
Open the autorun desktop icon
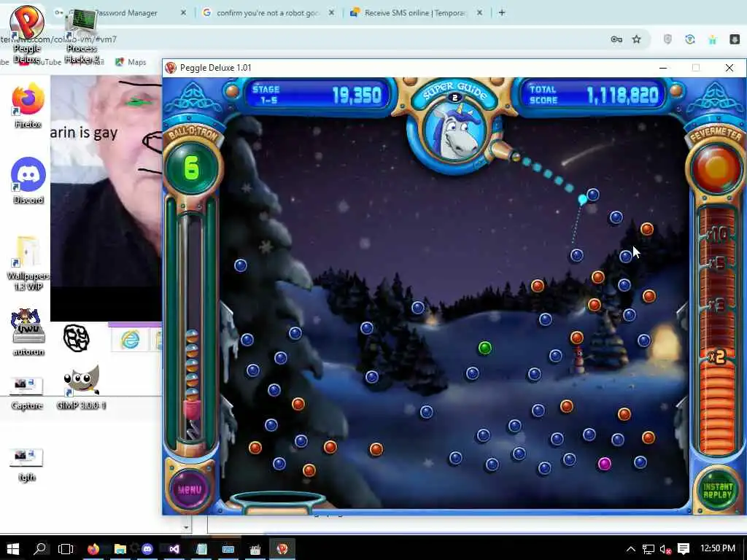point(28,332)
